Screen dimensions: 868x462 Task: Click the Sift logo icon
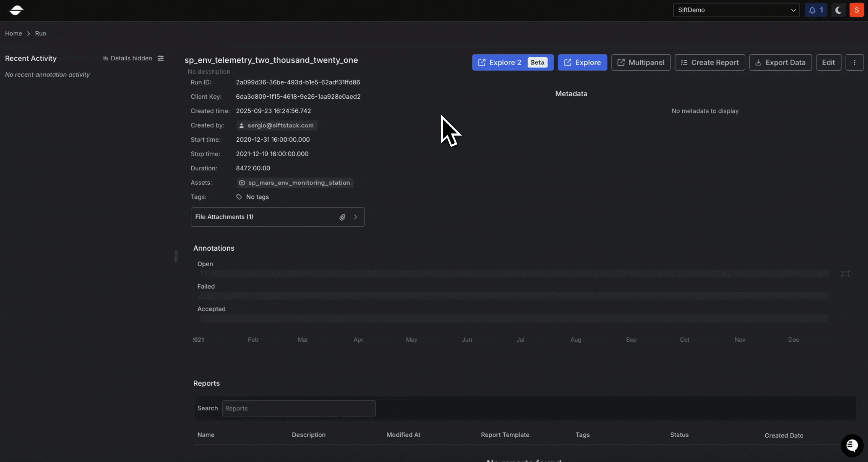point(16,10)
